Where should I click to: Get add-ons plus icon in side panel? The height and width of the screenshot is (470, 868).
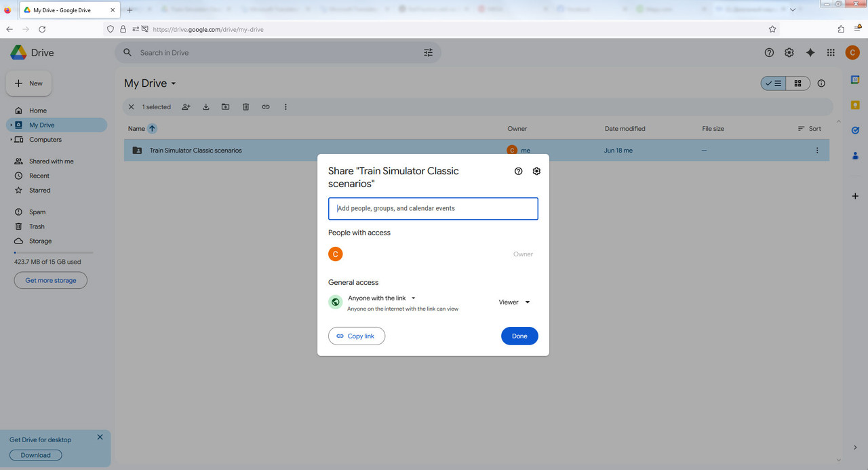(855, 196)
